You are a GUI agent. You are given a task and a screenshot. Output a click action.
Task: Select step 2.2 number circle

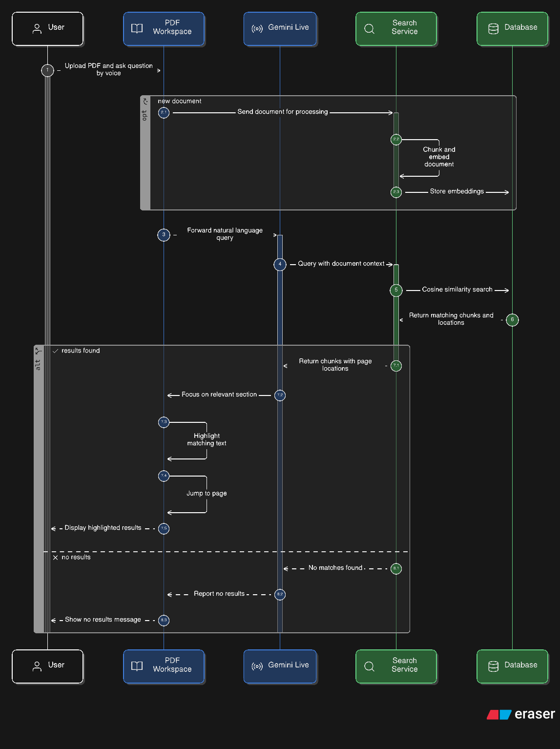[x=396, y=140]
